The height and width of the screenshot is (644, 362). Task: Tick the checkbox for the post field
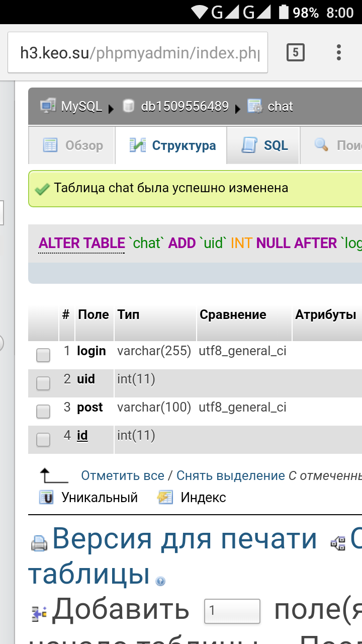point(43,412)
